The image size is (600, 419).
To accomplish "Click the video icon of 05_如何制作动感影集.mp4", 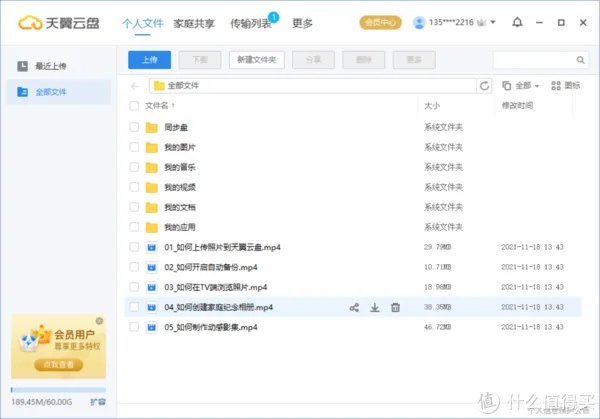I will pyautogui.click(x=152, y=327).
